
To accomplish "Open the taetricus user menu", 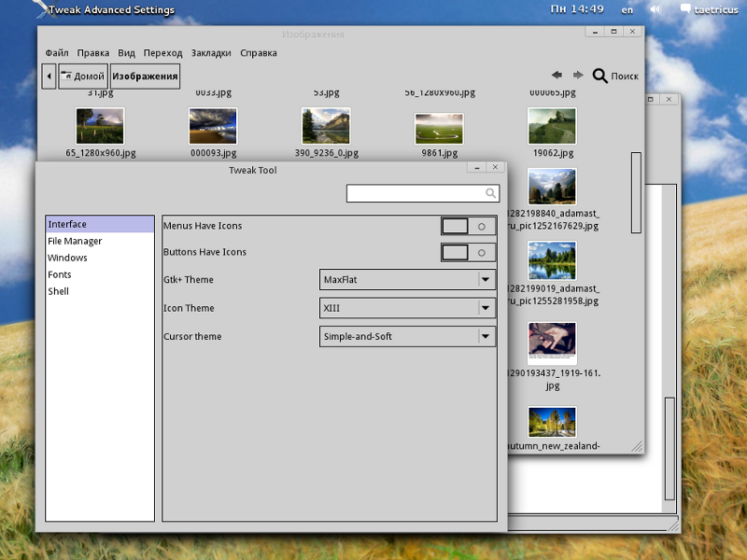I will click(716, 9).
